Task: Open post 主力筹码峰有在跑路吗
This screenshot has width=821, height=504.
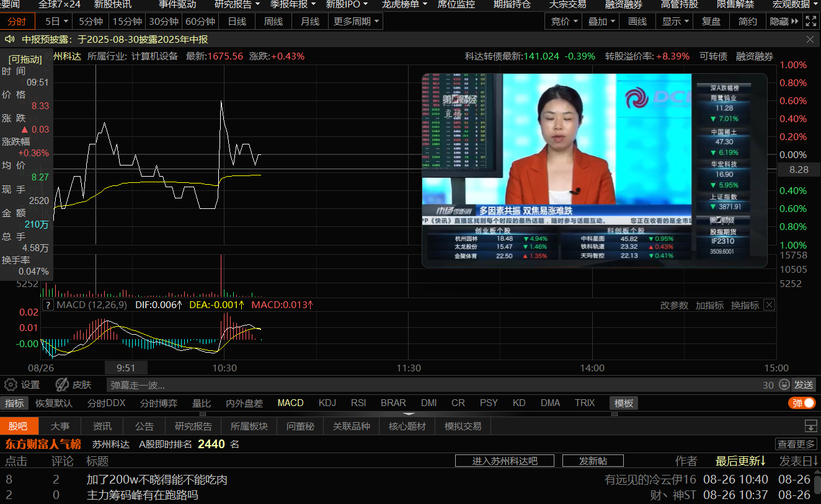Action: pos(143,495)
